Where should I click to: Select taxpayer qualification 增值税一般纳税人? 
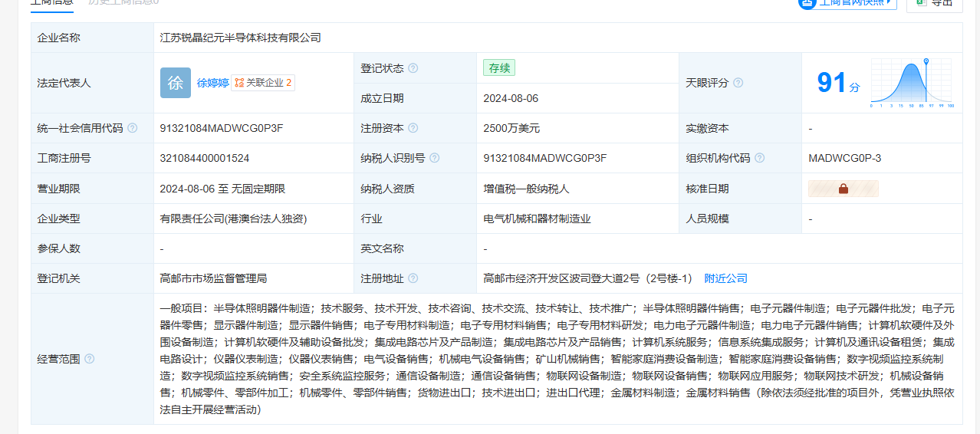click(x=526, y=189)
